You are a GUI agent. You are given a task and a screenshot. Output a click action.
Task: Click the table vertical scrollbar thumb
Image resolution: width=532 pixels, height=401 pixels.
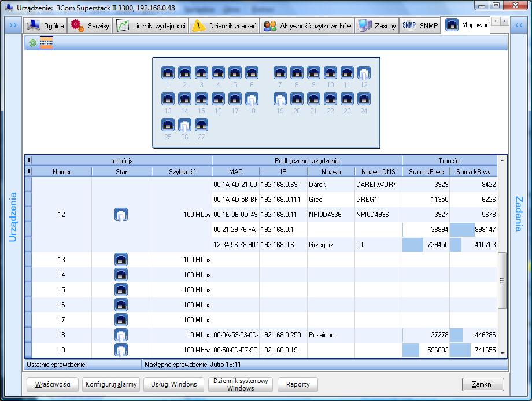[x=503, y=281]
